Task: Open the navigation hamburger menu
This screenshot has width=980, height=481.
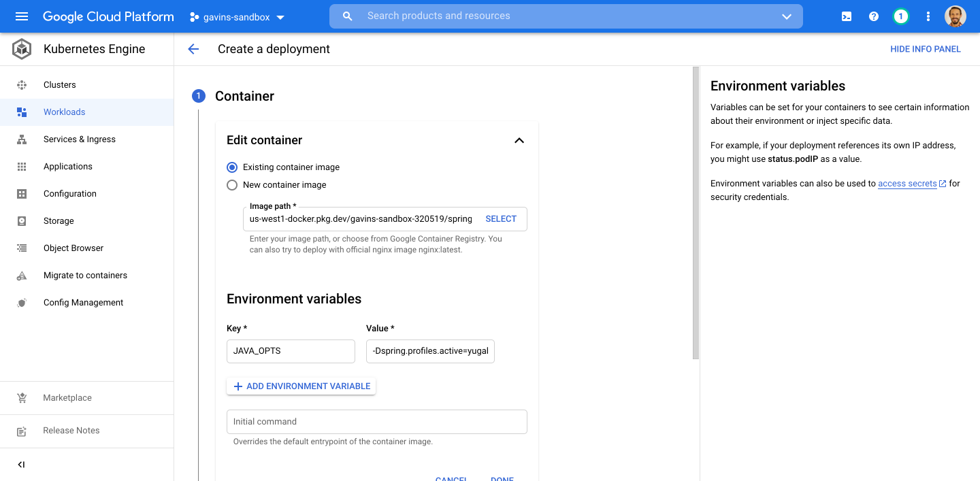Action: coord(22,16)
